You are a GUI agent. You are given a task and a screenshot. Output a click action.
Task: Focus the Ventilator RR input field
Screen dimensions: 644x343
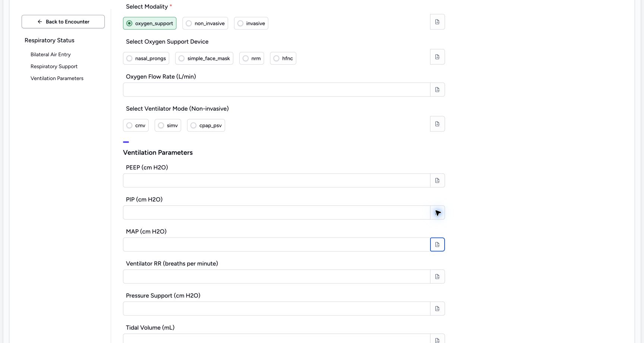pyautogui.click(x=277, y=277)
